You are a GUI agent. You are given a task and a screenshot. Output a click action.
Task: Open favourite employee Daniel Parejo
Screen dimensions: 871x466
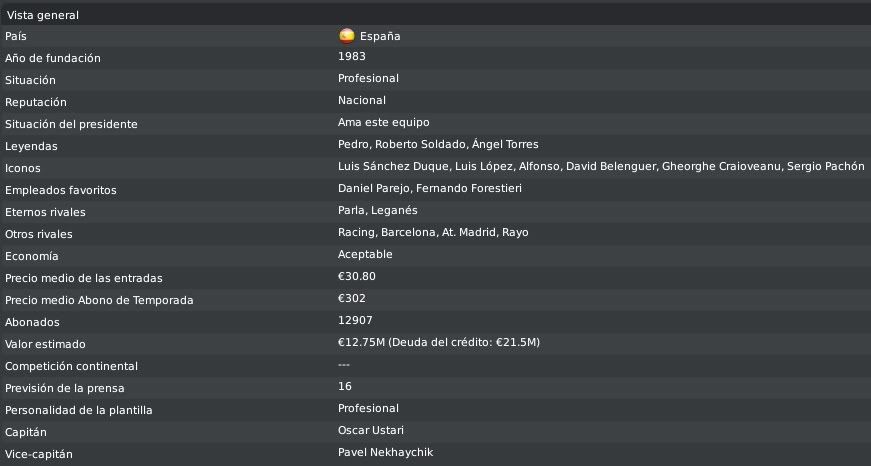pyautogui.click(x=374, y=188)
